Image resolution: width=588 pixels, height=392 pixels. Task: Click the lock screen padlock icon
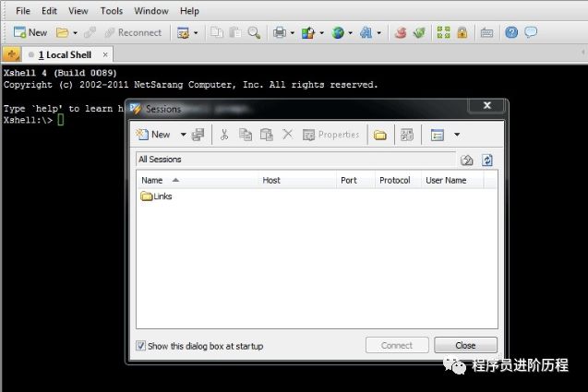(x=462, y=32)
